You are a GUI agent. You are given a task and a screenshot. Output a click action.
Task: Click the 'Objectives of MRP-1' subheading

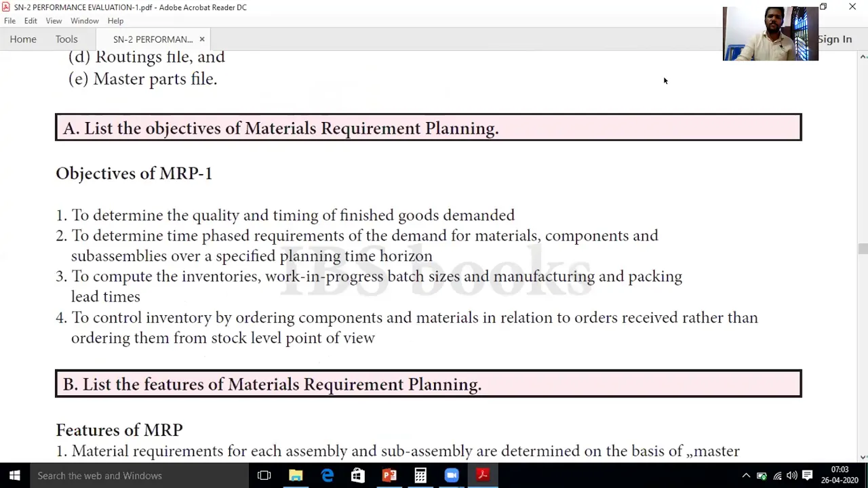pyautogui.click(x=134, y=174)
